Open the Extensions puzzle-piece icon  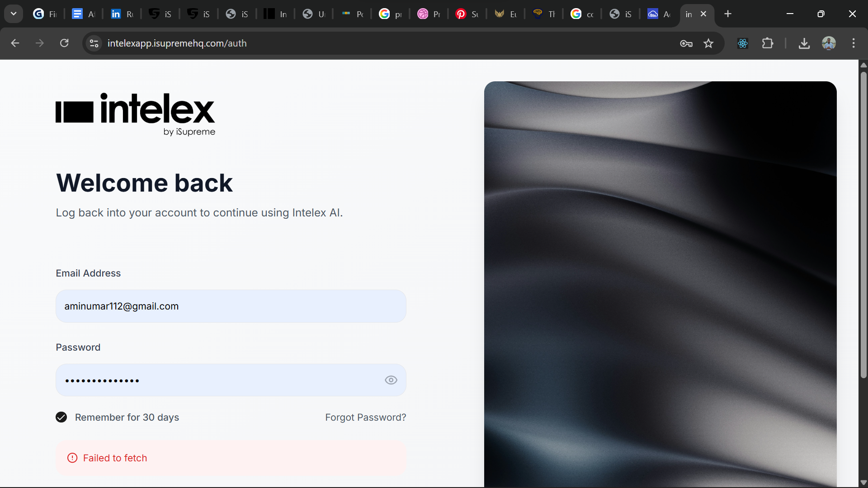click(768, 43)
